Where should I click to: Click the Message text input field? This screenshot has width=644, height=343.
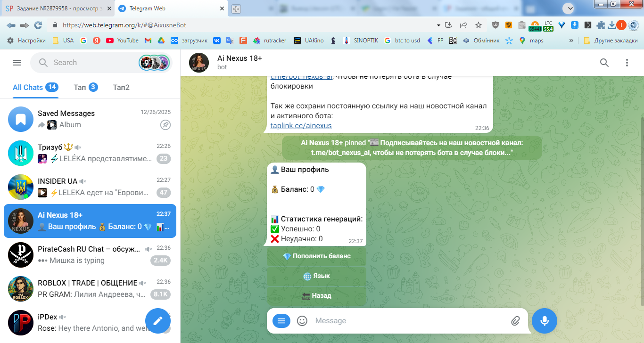(409, 321)
